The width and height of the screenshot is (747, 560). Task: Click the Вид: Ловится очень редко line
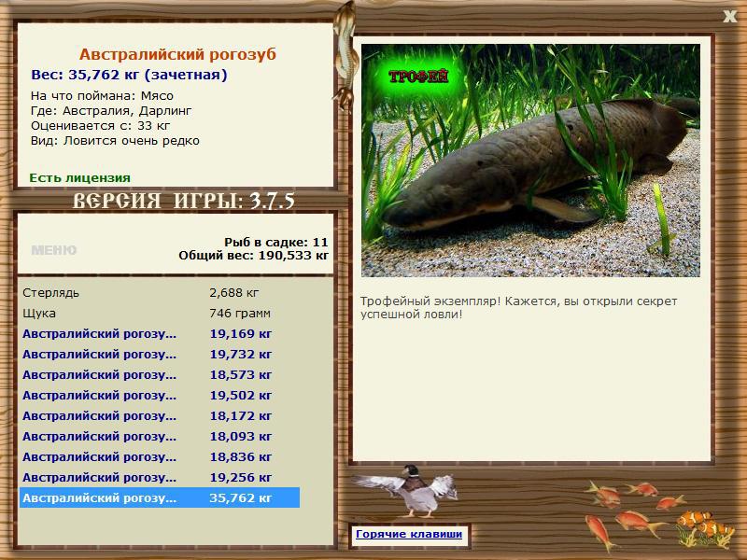115,141
